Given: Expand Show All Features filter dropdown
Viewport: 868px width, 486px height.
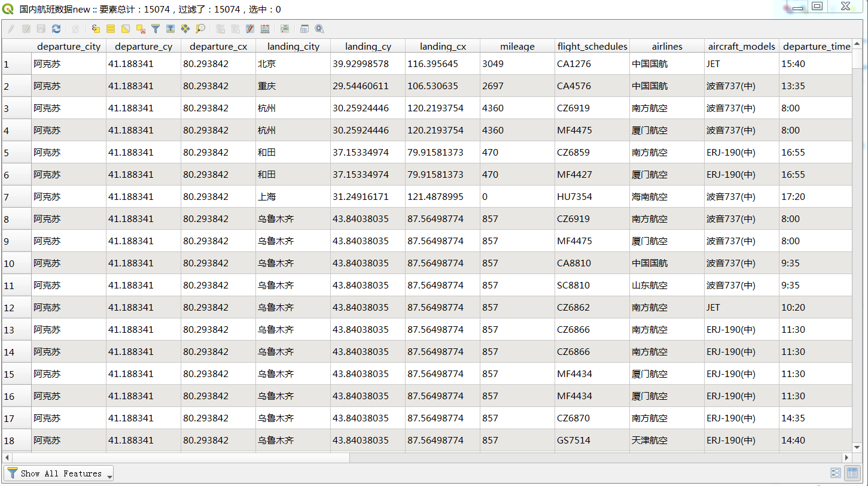Looking at the screenshot, I should pos(109,475).
